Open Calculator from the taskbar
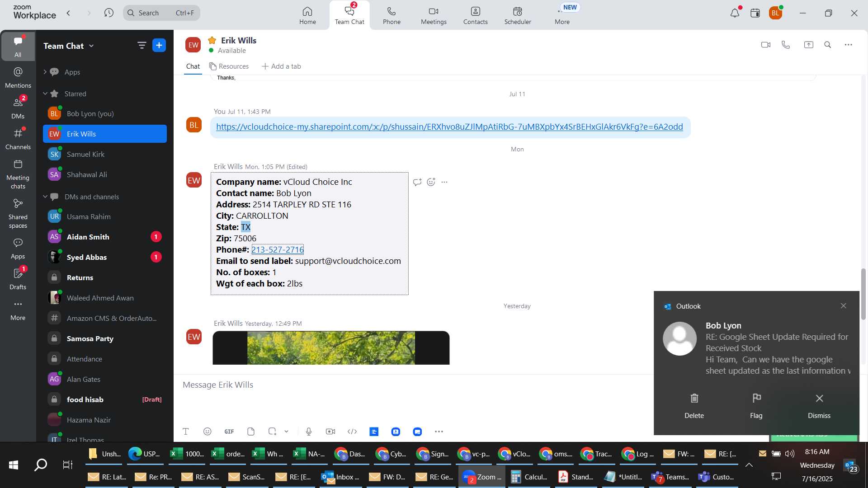The height and width of the screenshot is (488, 868). pyautogui.click(x=528, y=477)
